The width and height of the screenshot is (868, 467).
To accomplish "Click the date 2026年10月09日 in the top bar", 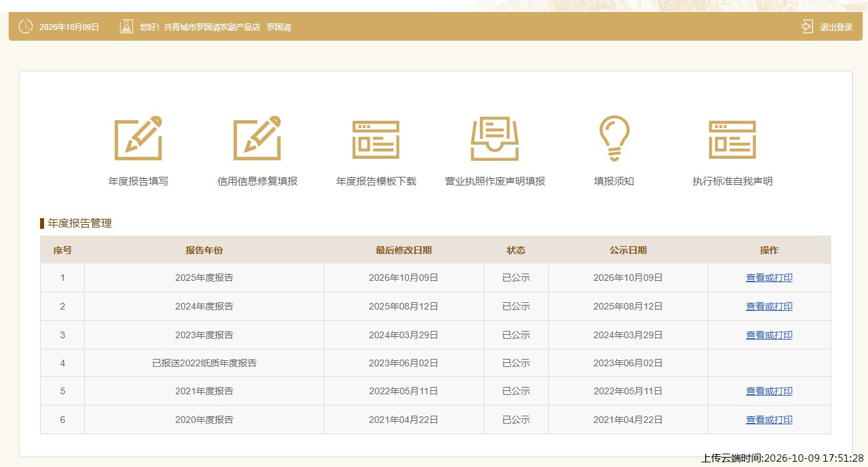I will pyautogui.click(x=69, y=27).
